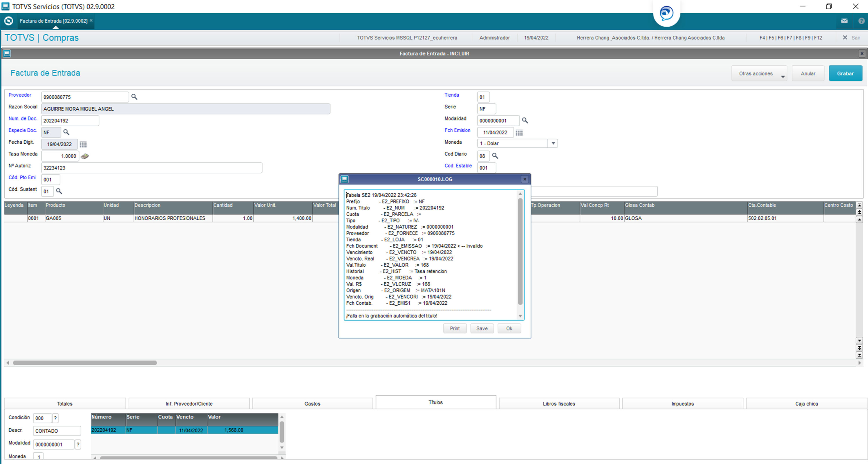Close the Factura de Entrada tab

tap(91, 21)
